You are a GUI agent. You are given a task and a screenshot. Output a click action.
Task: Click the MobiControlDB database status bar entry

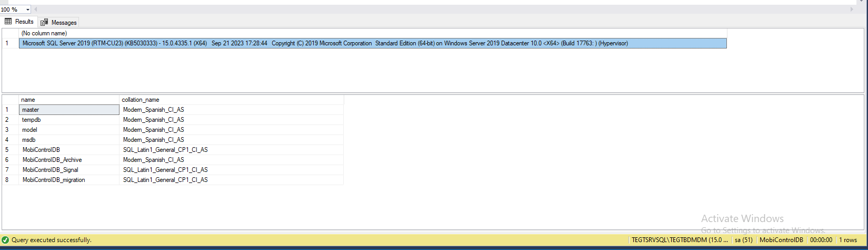(x=781, y=240)
